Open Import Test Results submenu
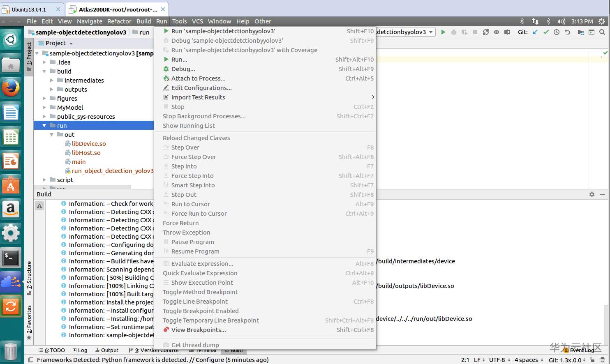The width and height of the screenshot is (610, 364). pyautogui.click(x=265, y=97)
